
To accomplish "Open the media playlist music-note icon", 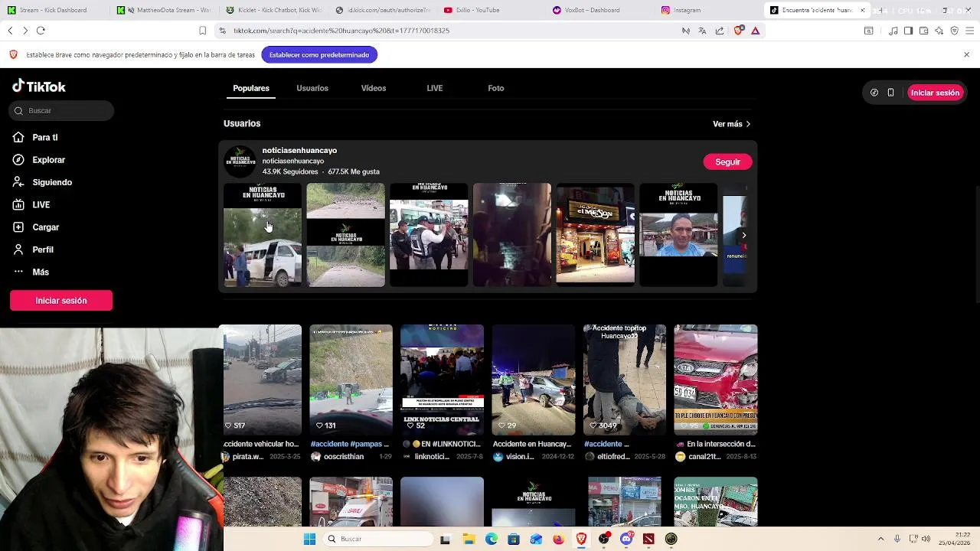I will (893, 31).
